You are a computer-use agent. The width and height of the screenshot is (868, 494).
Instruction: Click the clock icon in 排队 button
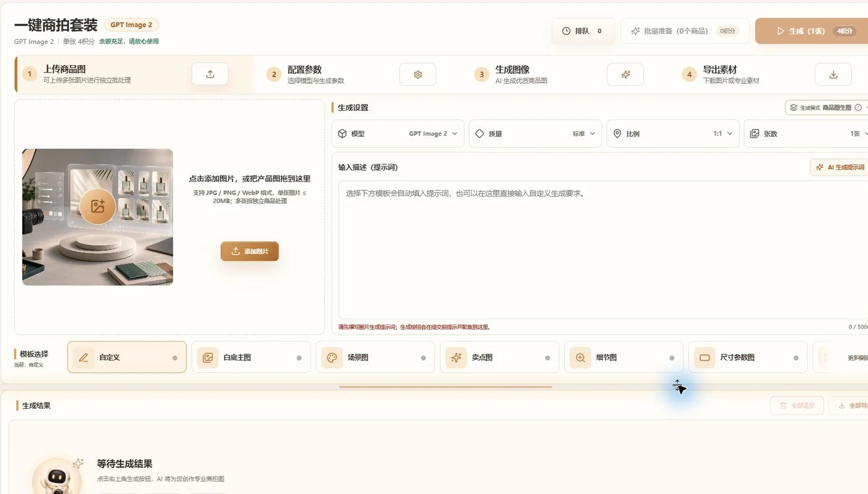coord(566,31)
